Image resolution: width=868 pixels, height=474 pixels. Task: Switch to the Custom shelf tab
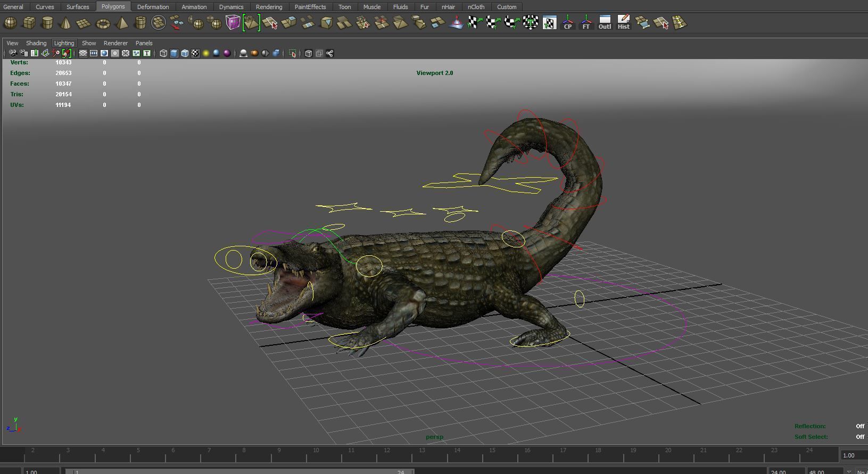507,7
